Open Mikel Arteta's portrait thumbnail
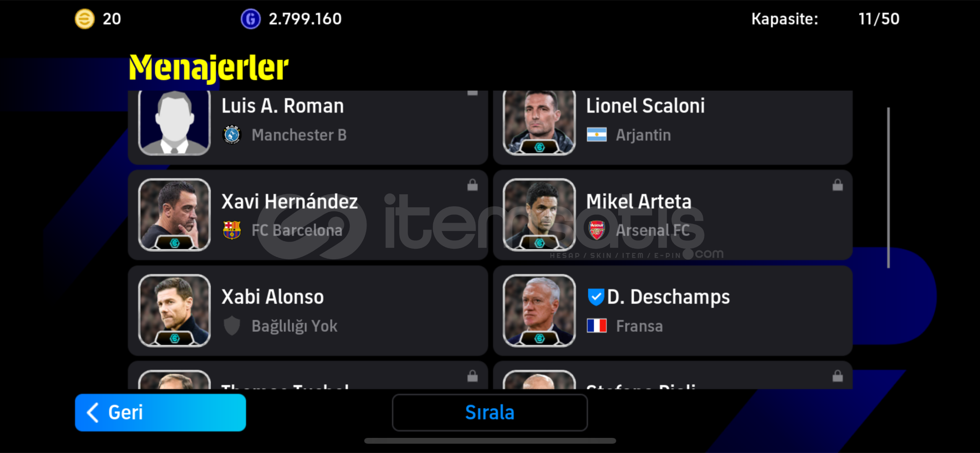This screenshot has width=980, height=453. (x=539, y=215)
